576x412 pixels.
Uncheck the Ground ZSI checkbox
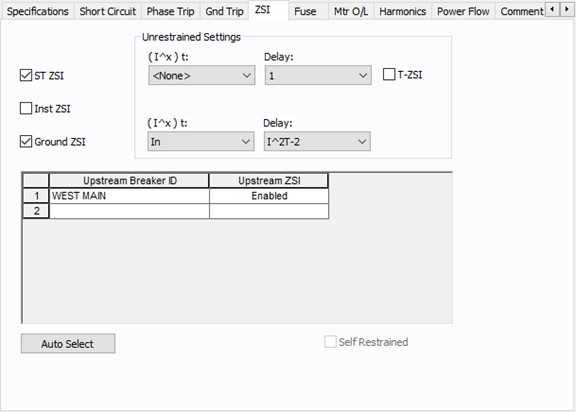(26, 142)
